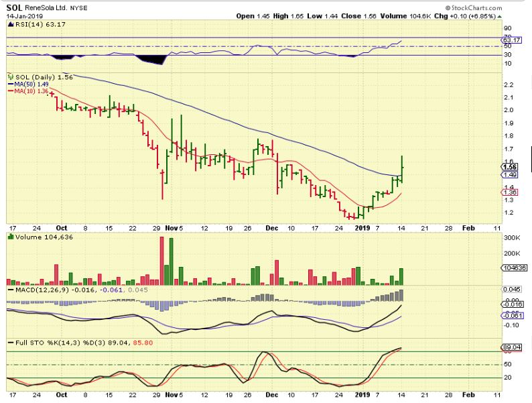This screenshot has height=403, width=532.
Task: Click the -0.10 MACD axis label
Action: (512, 325)
